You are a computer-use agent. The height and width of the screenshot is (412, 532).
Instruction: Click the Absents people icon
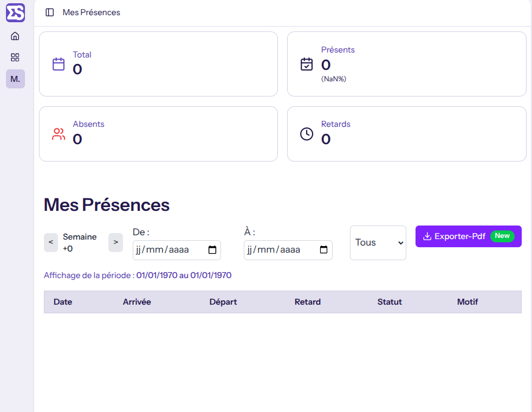pos(58,133)
